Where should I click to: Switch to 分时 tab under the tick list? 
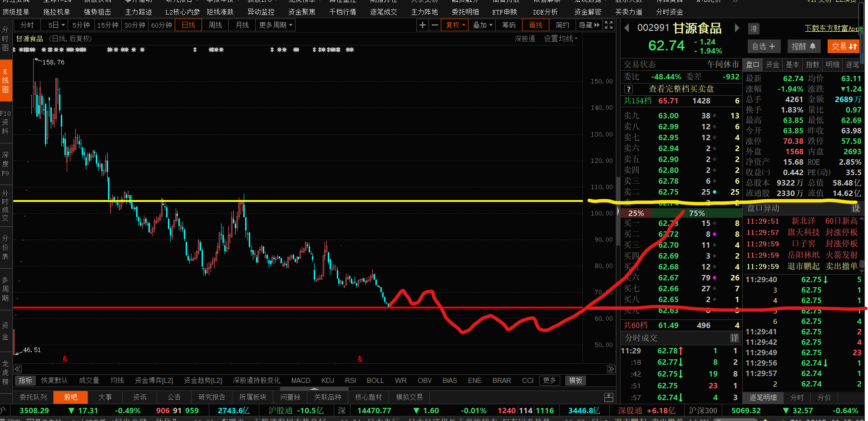coord(797,398)
